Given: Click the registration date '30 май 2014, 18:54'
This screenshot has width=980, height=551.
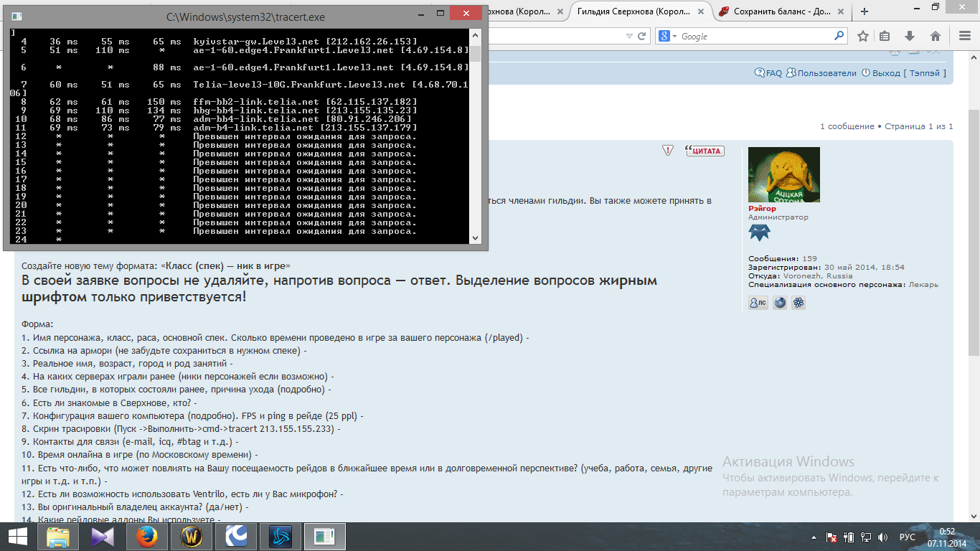Looking at the screenshot, I should 865,267.
